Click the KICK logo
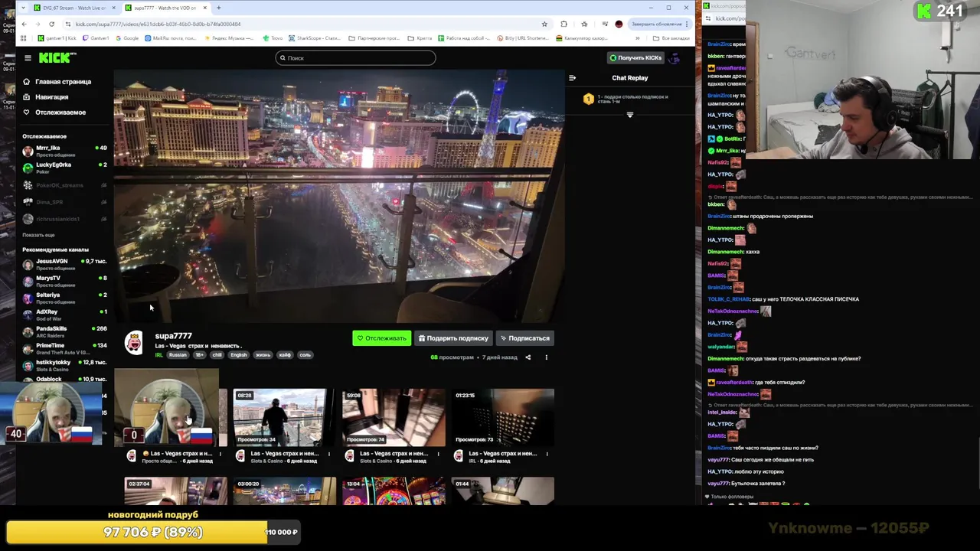The height and width of the screenshot is (551, 980). coord(57,58)
